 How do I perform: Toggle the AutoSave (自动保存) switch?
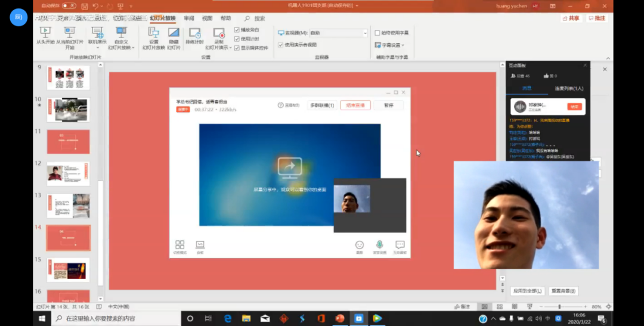(69, 5)
